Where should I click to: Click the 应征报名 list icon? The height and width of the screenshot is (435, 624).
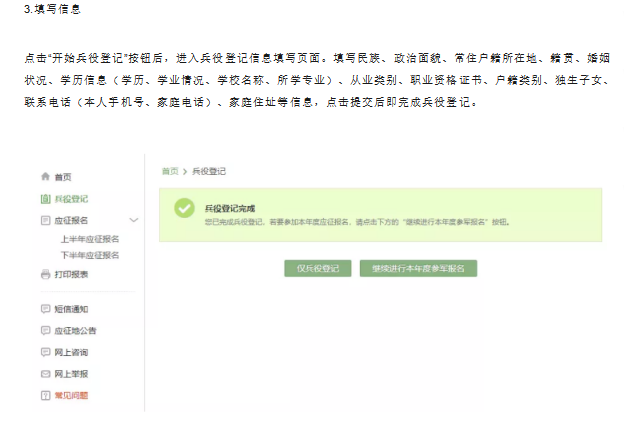(45, 219)
